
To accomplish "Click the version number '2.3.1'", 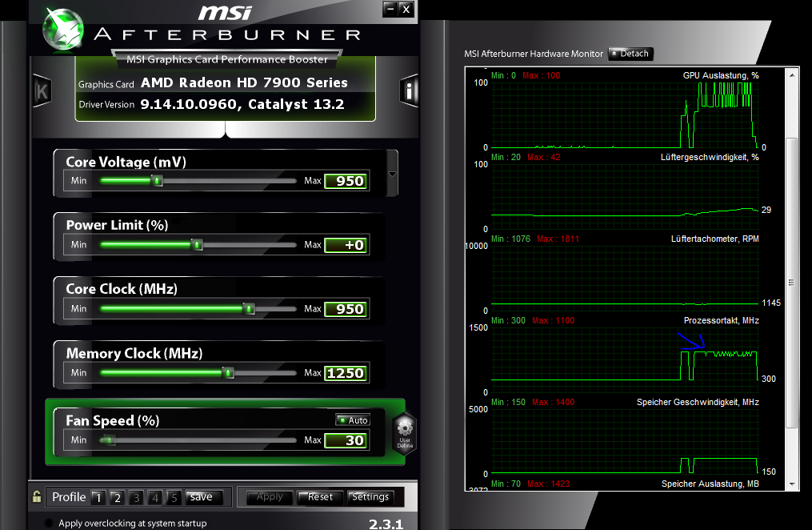I will click(x=386, y=524).
